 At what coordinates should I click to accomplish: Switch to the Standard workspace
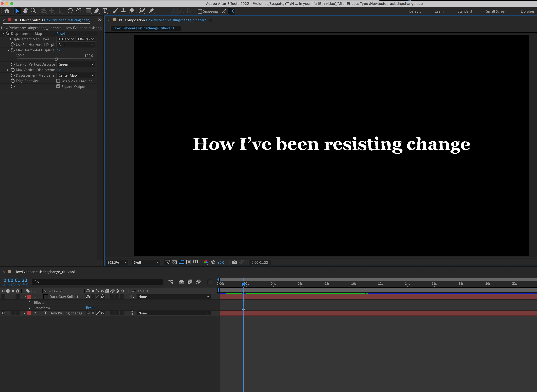pyautogui.click(x=464, y=11)
